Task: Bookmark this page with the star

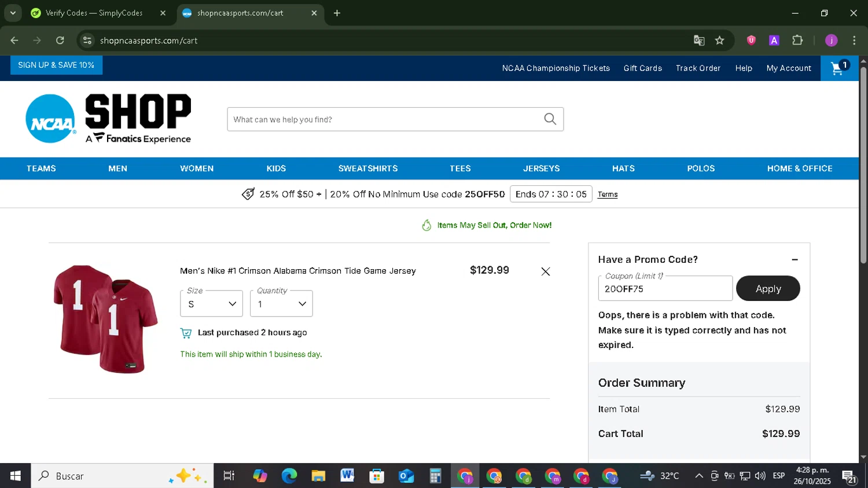Action: click(719, 41)
